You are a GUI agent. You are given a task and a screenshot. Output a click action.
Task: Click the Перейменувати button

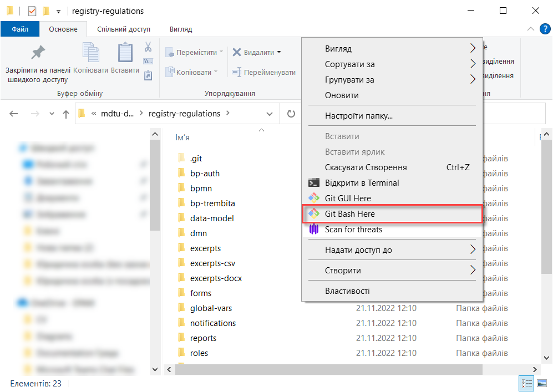(263, 72)
